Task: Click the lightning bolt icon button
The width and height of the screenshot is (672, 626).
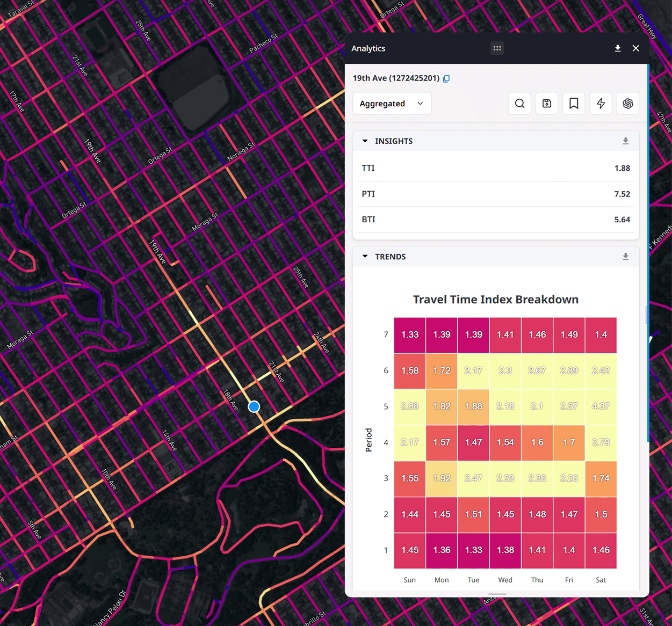Action: click(601, 104)
